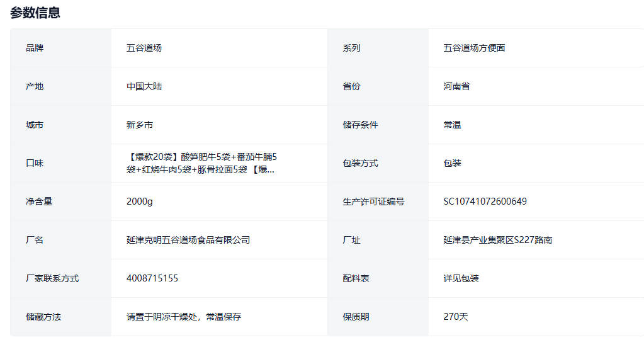Select the 厂名 label cell
The width and height of the screenshot is (644, 340).
point(61,240)
